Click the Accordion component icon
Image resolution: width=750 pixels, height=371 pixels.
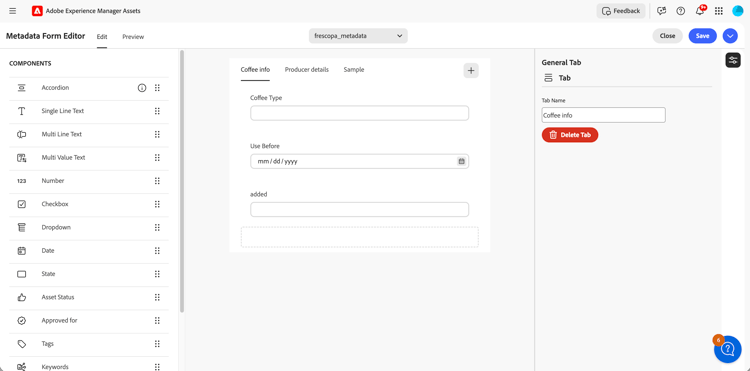[22, 88]
